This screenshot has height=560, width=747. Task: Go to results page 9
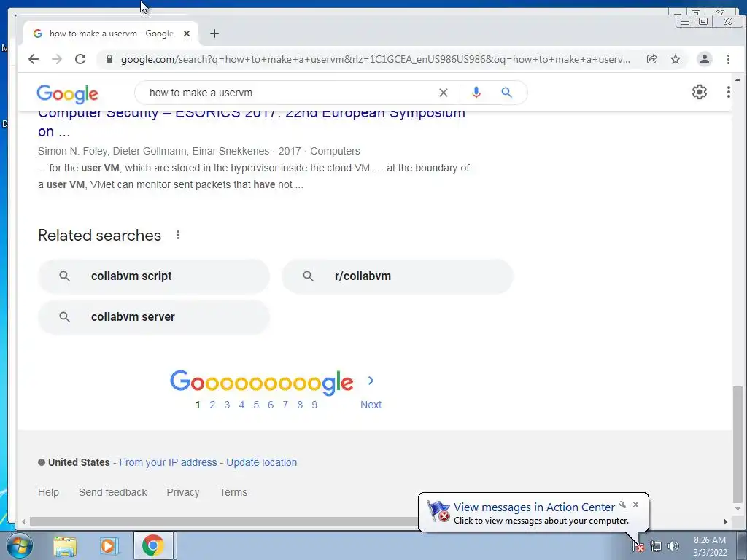tap(314, 405)
